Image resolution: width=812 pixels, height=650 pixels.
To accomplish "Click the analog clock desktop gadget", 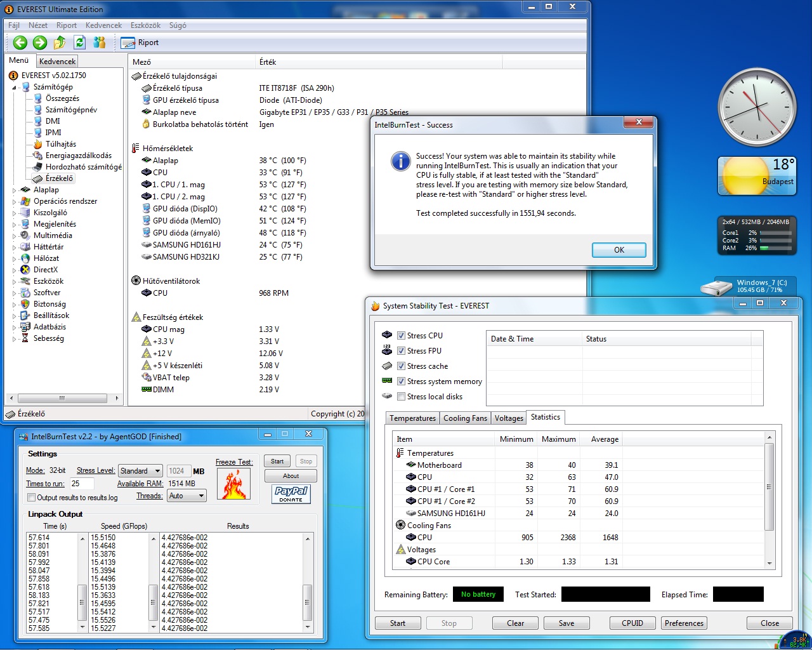I will pos(757,107).
